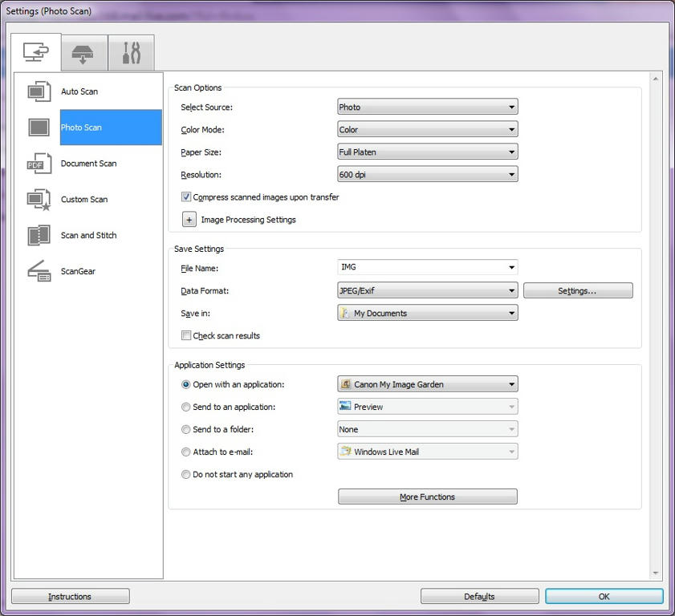This screenshot has width=675, height=616.
Task: Click the Photo Scan icon
Action: [39, 128]
